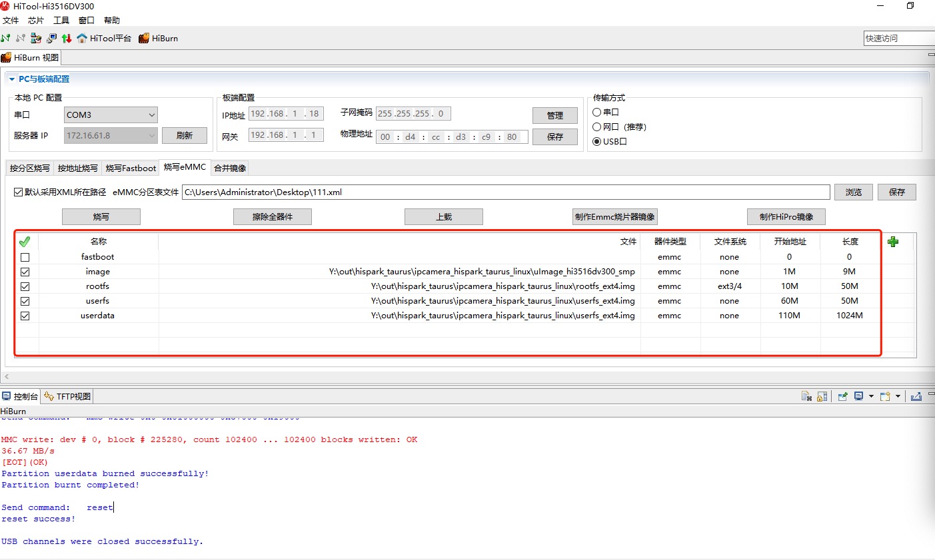Click green plus to add partition row
This screenshot has height=560, width=935.
(893, 241)
